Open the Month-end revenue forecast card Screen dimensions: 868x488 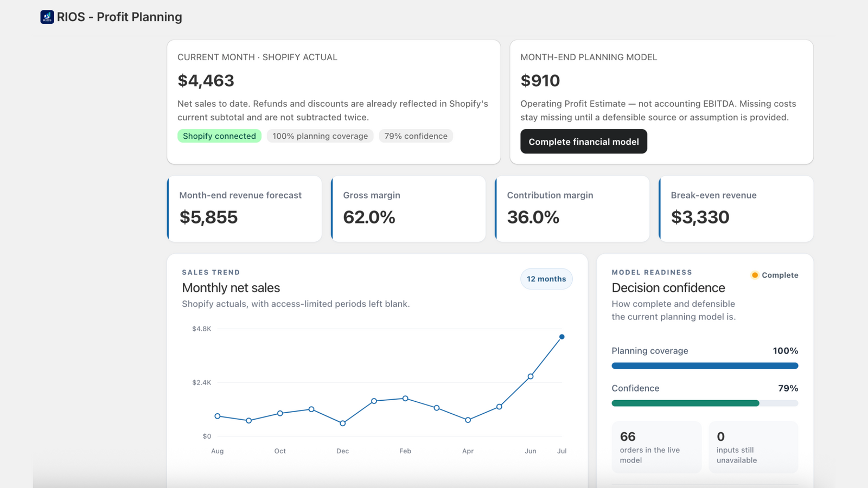244,209
